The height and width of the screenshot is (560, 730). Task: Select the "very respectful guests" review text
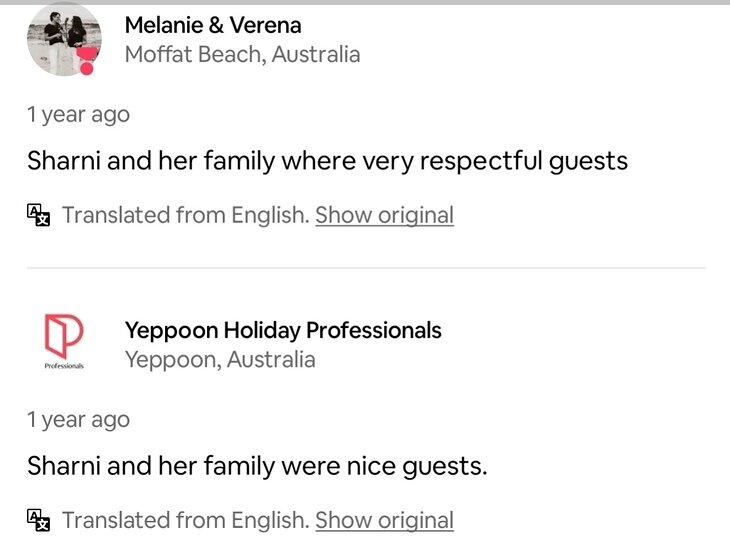(x=327, y=160)
